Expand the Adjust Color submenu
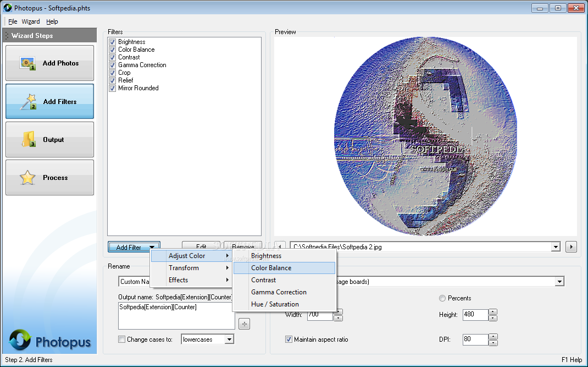Viewport: 588px width, 367px height. coord(192,256)
